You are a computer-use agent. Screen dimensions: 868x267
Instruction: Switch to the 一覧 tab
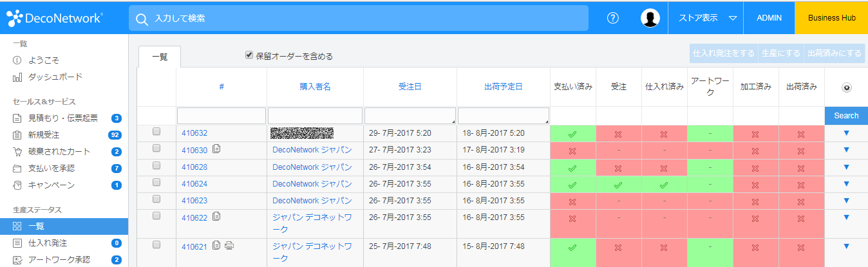tap(160, 57)
